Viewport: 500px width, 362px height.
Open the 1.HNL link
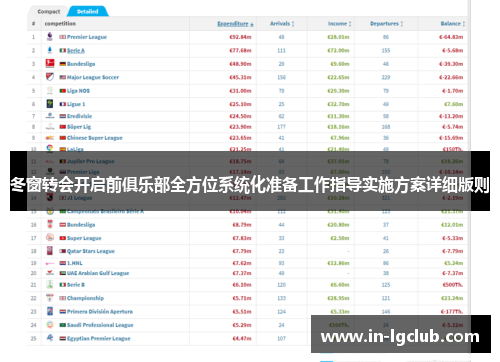(75, 263)
